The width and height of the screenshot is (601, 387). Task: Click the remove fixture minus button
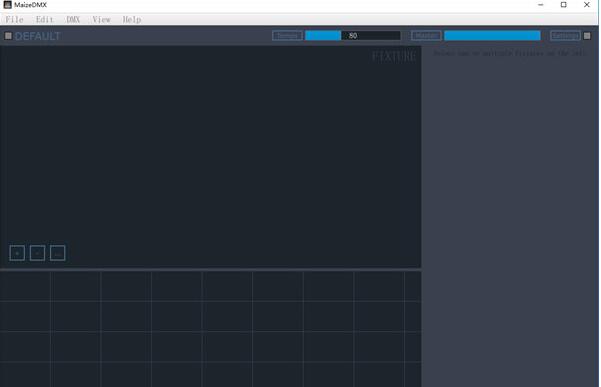37,253
